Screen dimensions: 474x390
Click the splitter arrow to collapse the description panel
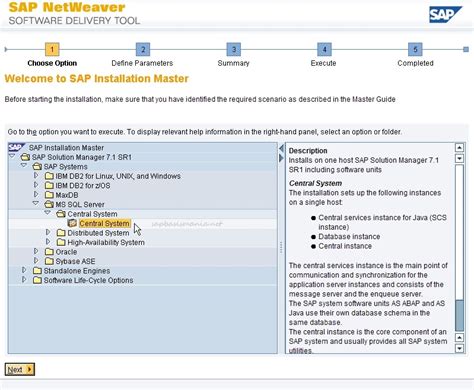(x=281, y=157)
